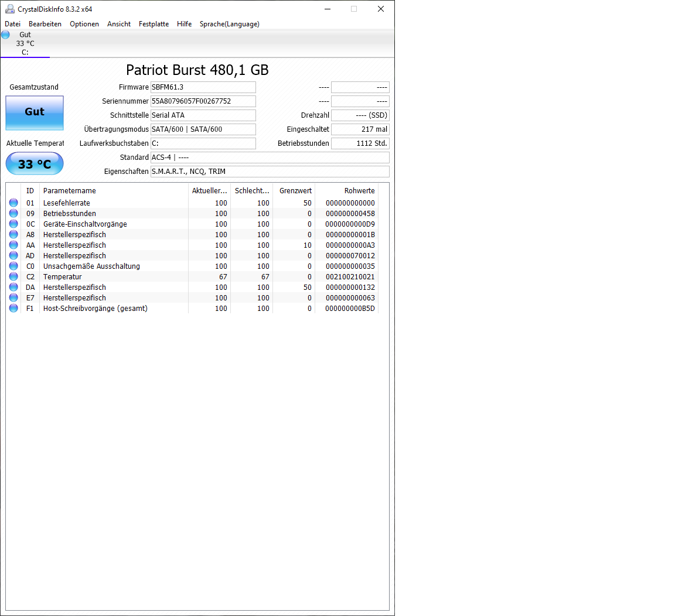The height and width of the screenshot is (616, 675).
Task: Click the Drehzahl (SSD) field
Action: pos(360,115)
